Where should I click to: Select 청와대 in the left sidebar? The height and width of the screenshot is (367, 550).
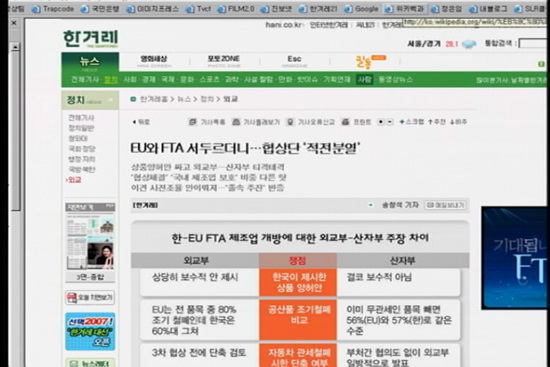click(x=78, y=139)
